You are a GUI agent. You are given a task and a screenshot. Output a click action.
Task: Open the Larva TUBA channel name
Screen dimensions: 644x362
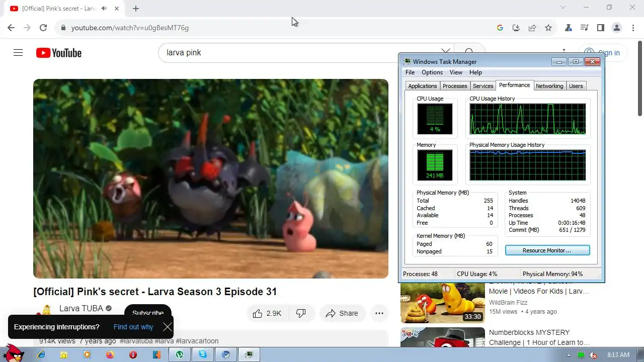pyautogui.click(x=81, y=308)
